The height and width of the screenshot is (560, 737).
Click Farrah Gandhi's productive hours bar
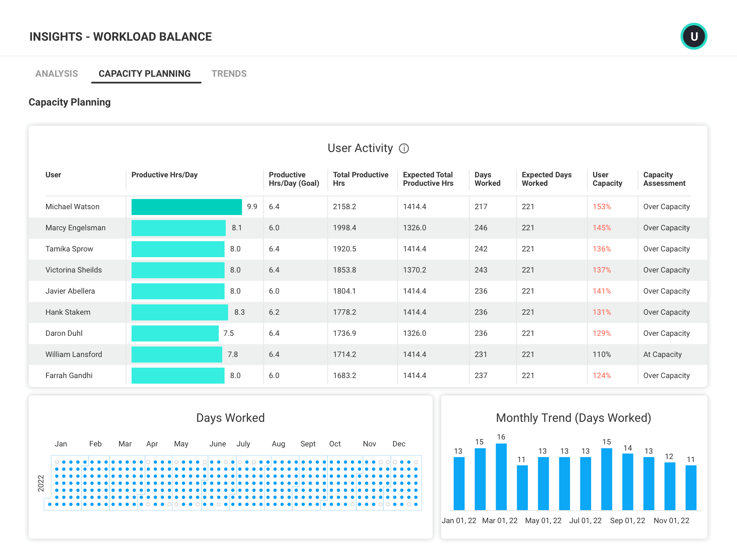[177, 375]
